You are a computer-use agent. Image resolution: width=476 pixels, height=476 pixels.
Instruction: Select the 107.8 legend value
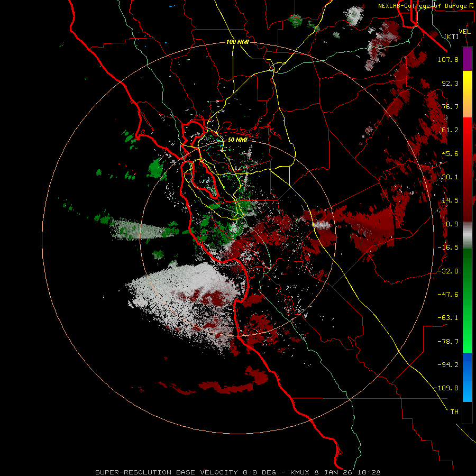click(x=448, y=59)
